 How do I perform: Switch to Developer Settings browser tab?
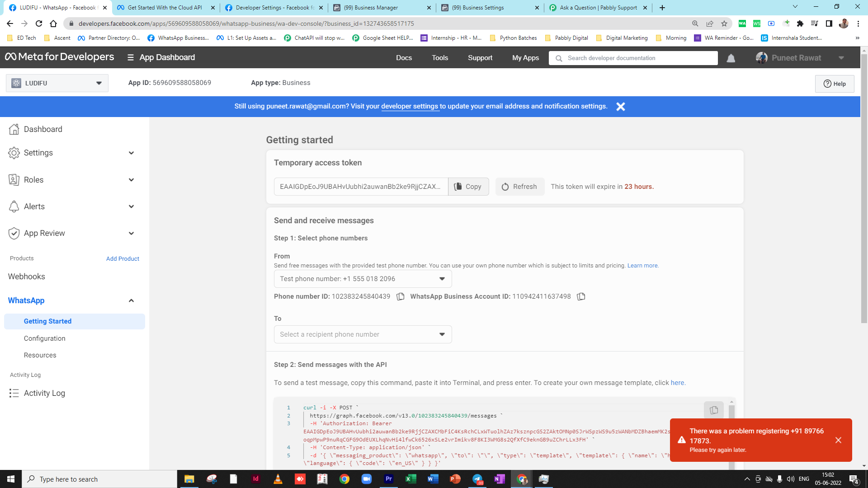tap(274, 8)
